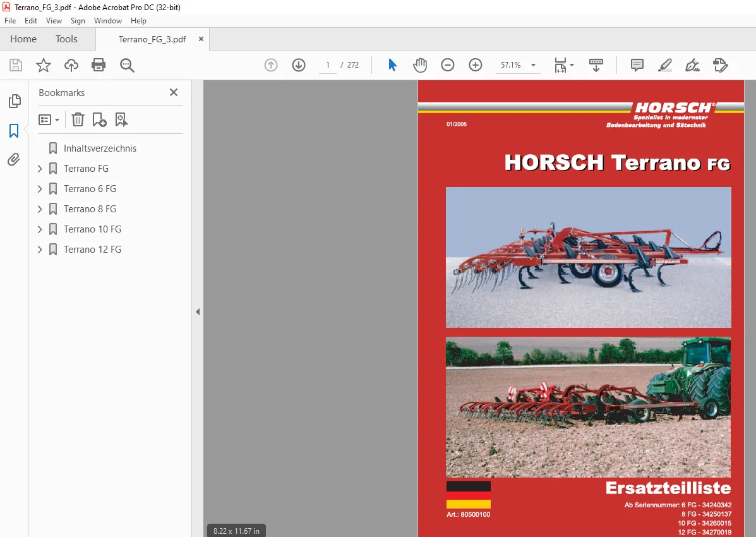Go to previous page arrow
This screenshot has height=537, width=756.
click(x=271, y=65)
